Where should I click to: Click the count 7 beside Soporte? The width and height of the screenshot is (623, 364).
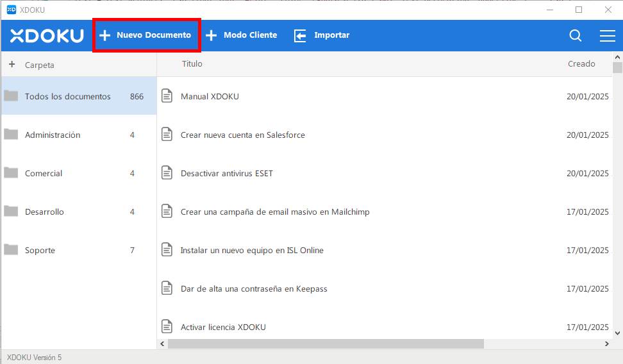tap(132, 251)
